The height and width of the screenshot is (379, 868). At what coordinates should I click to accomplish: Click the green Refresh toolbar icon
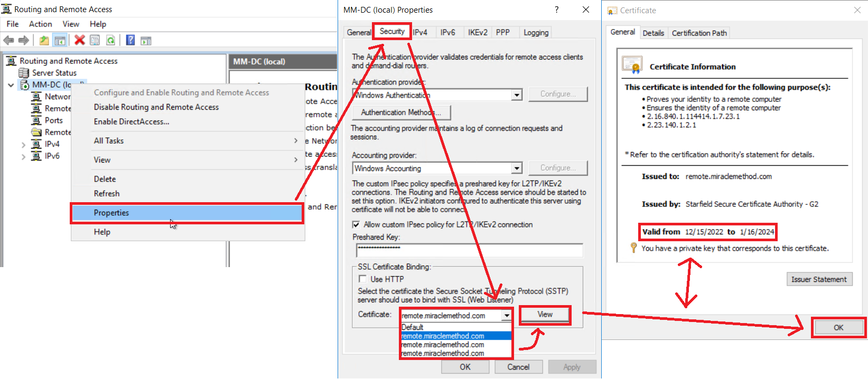(x=110, y=40)
